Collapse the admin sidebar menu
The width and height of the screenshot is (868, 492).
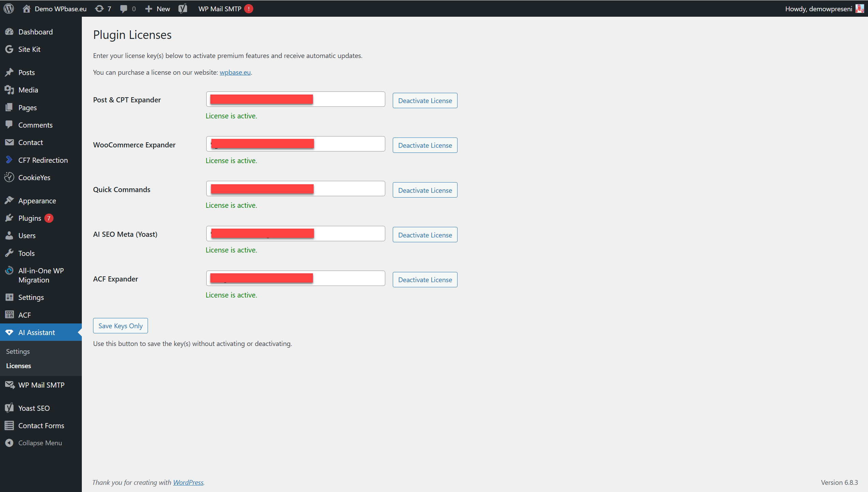(40, 443)
